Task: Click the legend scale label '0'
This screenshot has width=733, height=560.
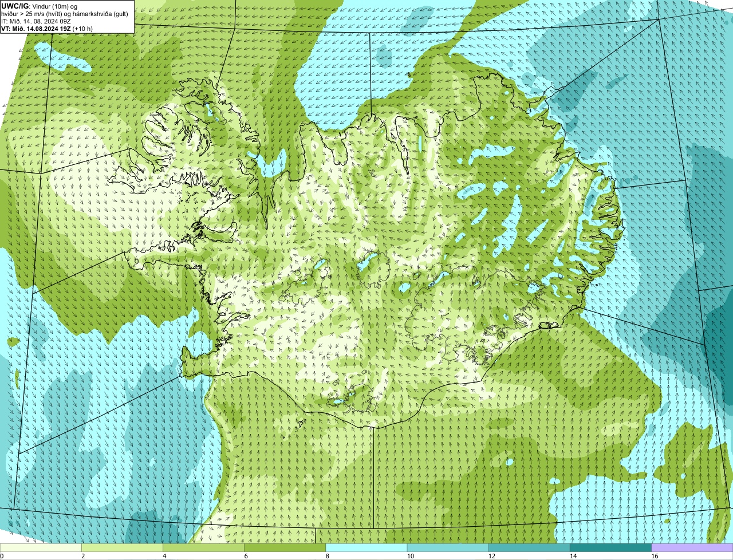Action: click(2, 556)
